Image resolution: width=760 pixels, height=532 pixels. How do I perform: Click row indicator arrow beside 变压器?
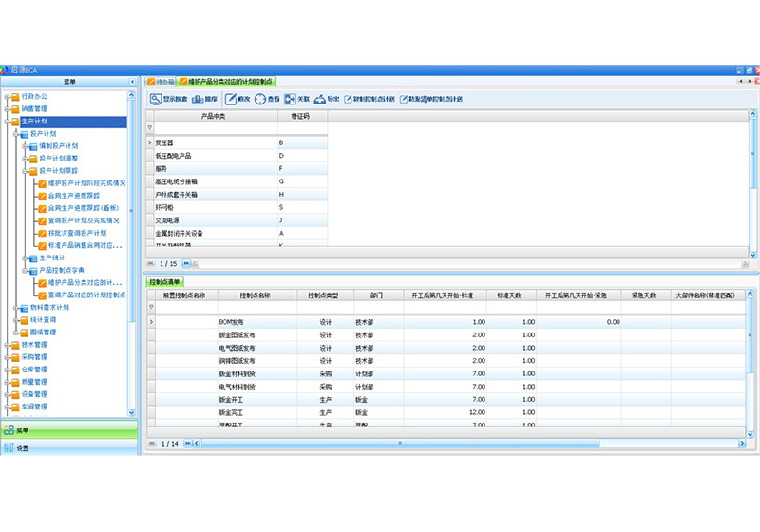[150, 142]
